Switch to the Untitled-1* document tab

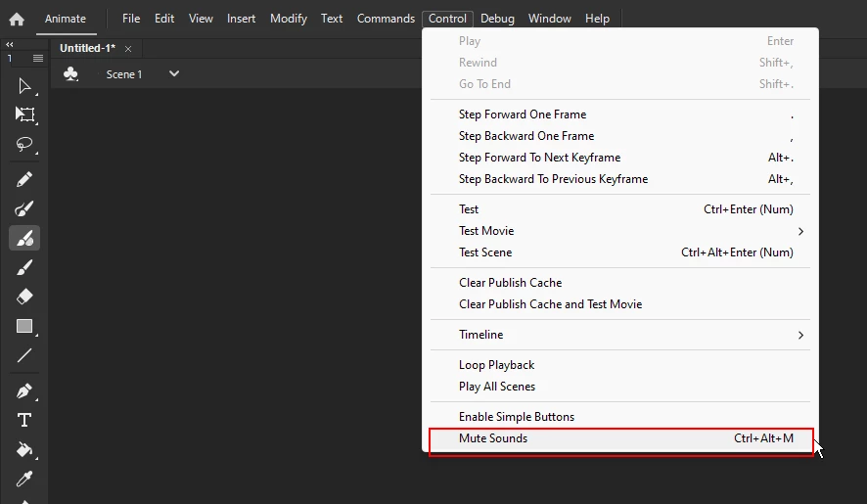(87, 48)
